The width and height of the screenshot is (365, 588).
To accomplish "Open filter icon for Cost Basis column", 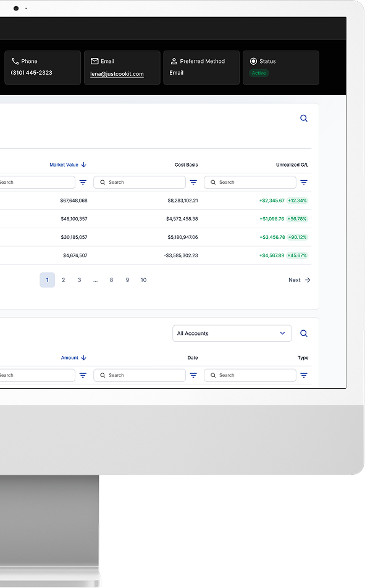I will pos(193,182).
